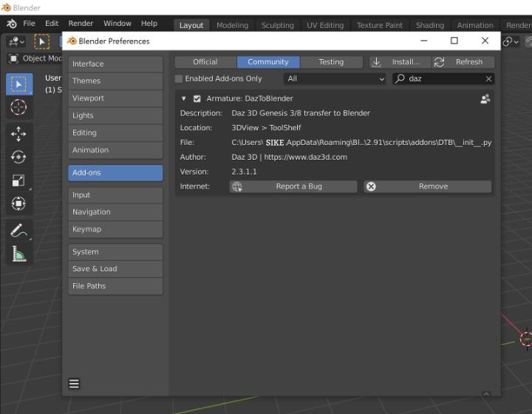Open the proportional editing dropdown

pyautogui.click(x=511, y=41)
